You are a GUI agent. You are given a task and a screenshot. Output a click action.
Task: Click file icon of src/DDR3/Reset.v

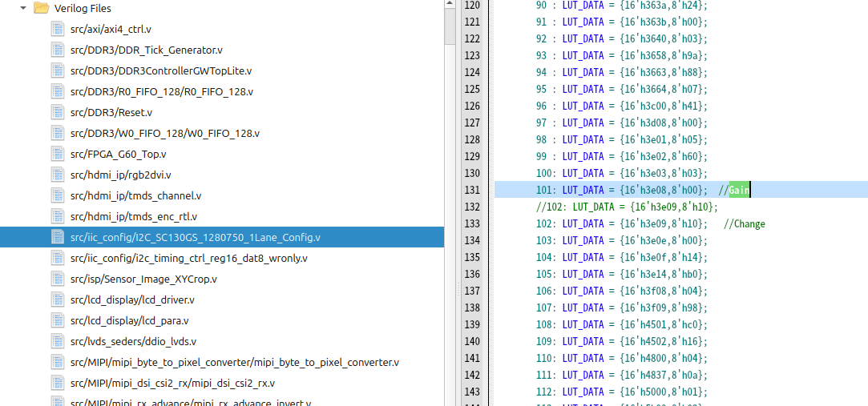59,112
